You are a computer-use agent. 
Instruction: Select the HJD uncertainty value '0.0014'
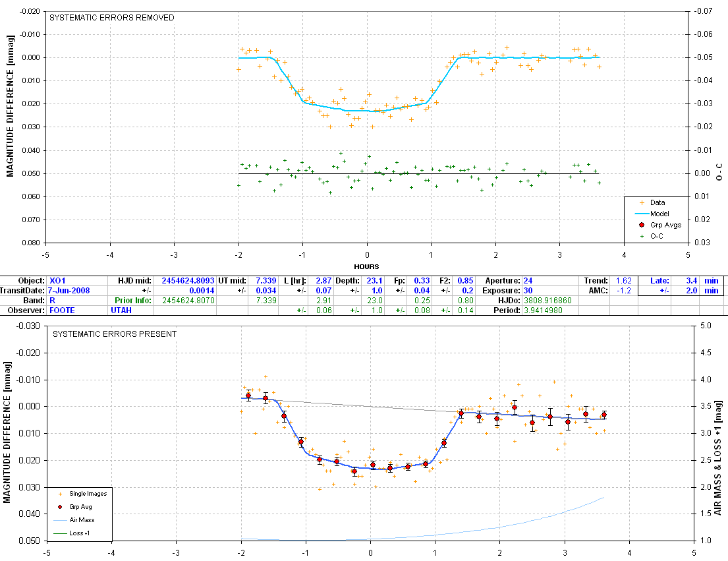tap(202, 291)
